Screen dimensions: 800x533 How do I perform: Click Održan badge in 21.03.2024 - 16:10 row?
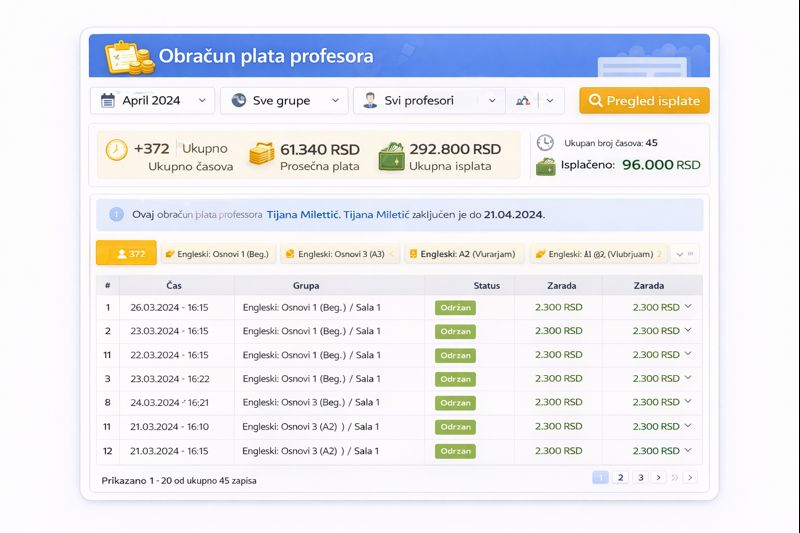456,427
